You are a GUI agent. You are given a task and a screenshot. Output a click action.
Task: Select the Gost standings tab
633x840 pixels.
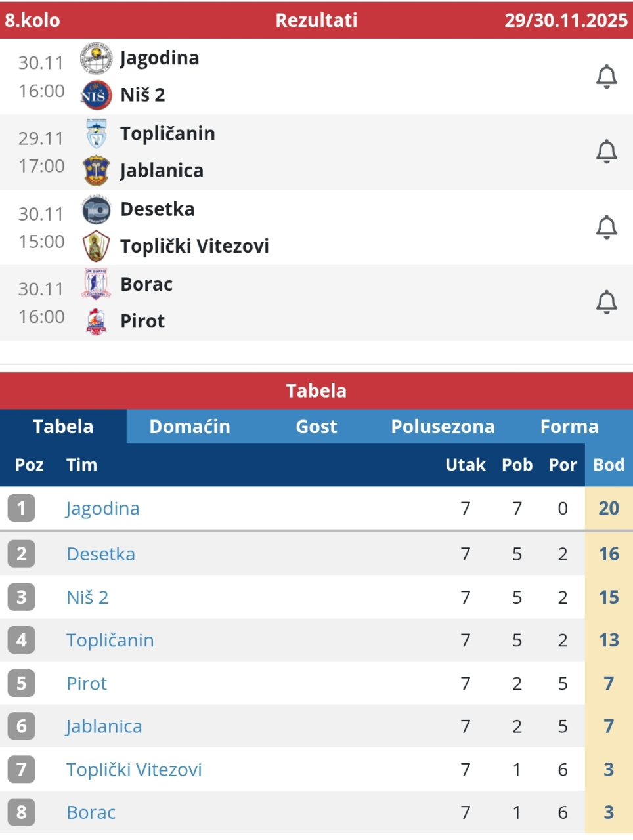(316, 427)
